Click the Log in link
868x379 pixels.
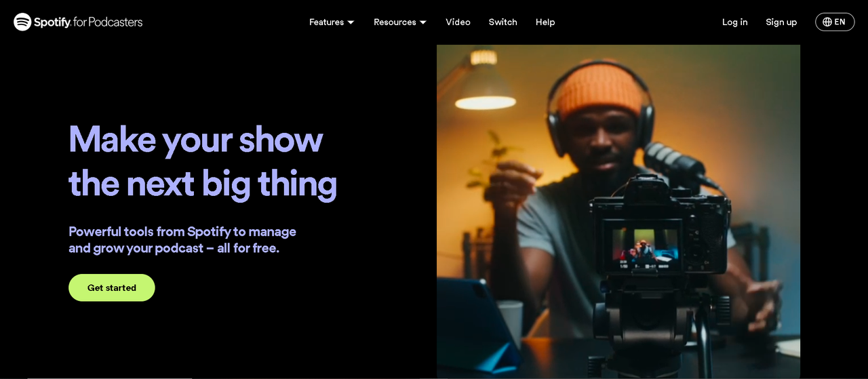[734, 22]
